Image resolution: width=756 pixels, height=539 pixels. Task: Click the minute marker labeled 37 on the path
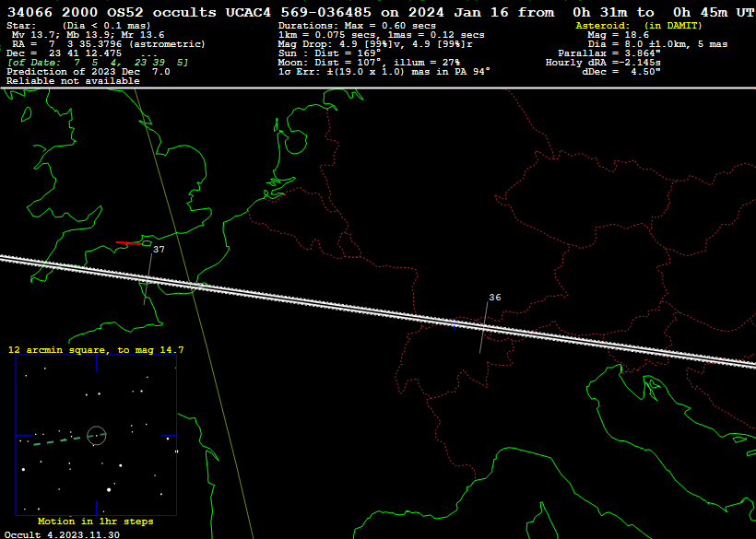coord(148,279)
